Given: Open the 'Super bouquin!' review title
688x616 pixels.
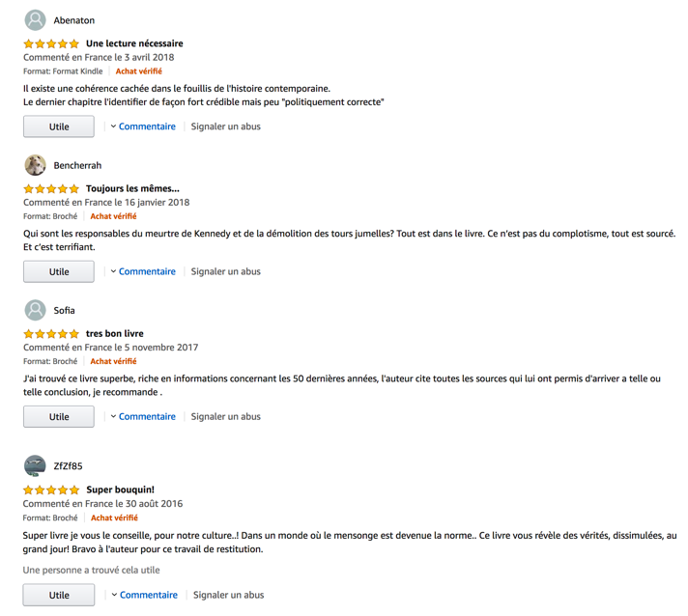Looking at the screenshot, I should coord(120,490).
